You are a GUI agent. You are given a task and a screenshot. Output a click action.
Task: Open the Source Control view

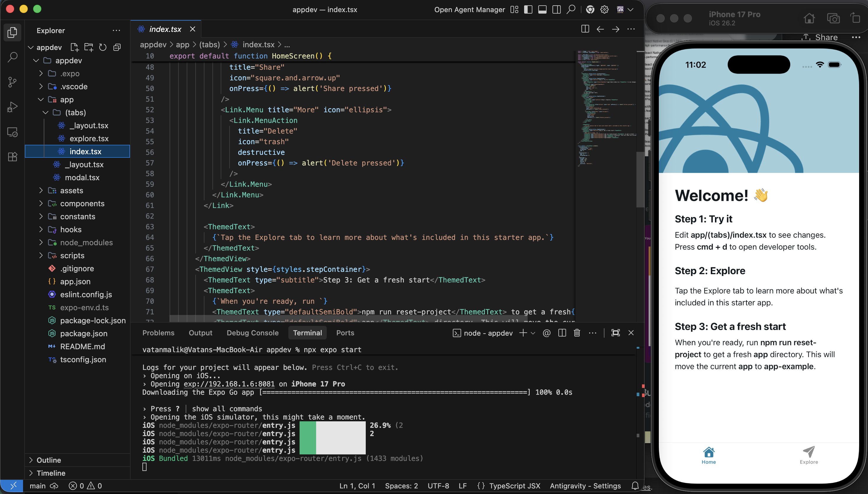pos(12,82)
